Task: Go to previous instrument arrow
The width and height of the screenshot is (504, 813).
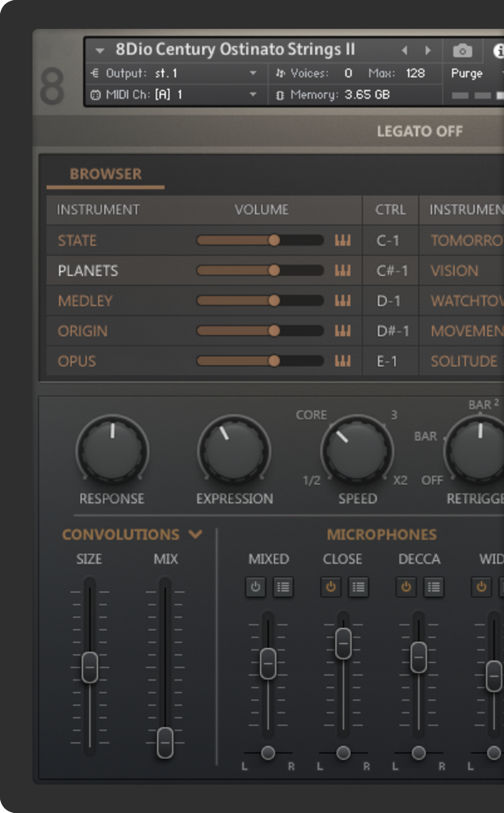Action: 405,50
